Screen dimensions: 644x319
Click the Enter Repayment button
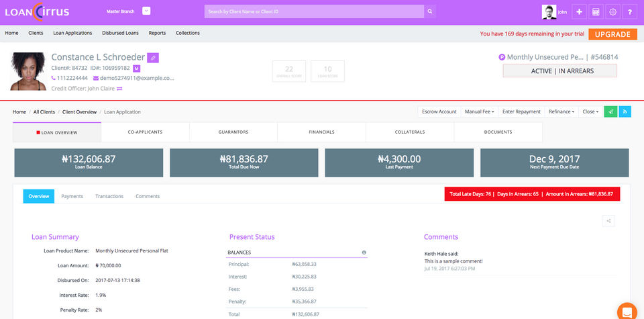pyautogui.click(x=521, y=111)
